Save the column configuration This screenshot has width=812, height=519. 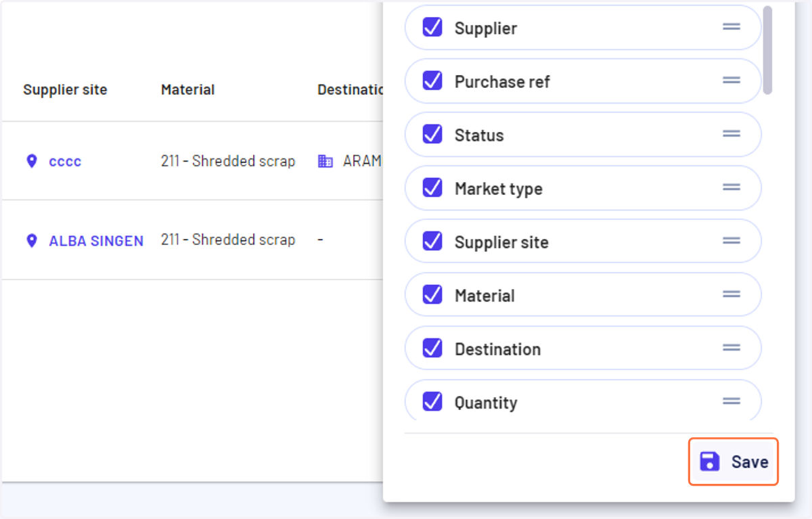[734, 461]
